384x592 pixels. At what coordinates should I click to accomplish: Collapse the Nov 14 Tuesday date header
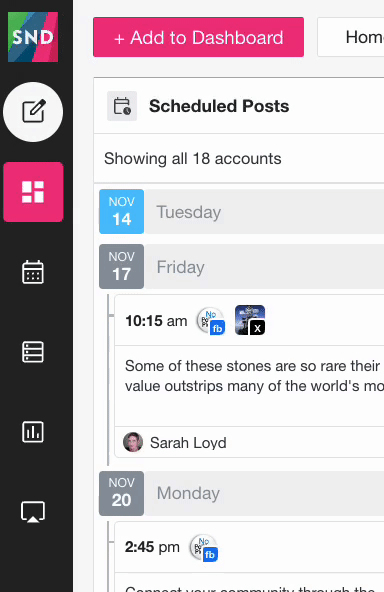[242, 212]
